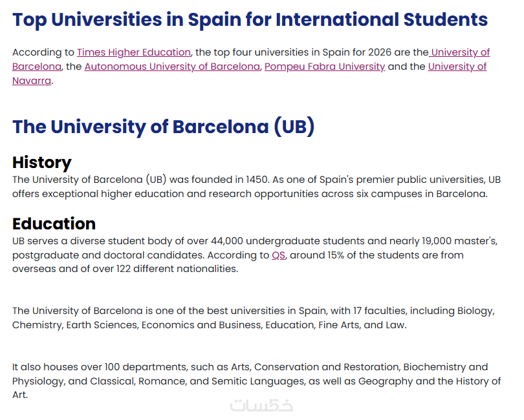Click the word 'Navarra' in the intro paragraph
The image size is (524, 420).
32,81
